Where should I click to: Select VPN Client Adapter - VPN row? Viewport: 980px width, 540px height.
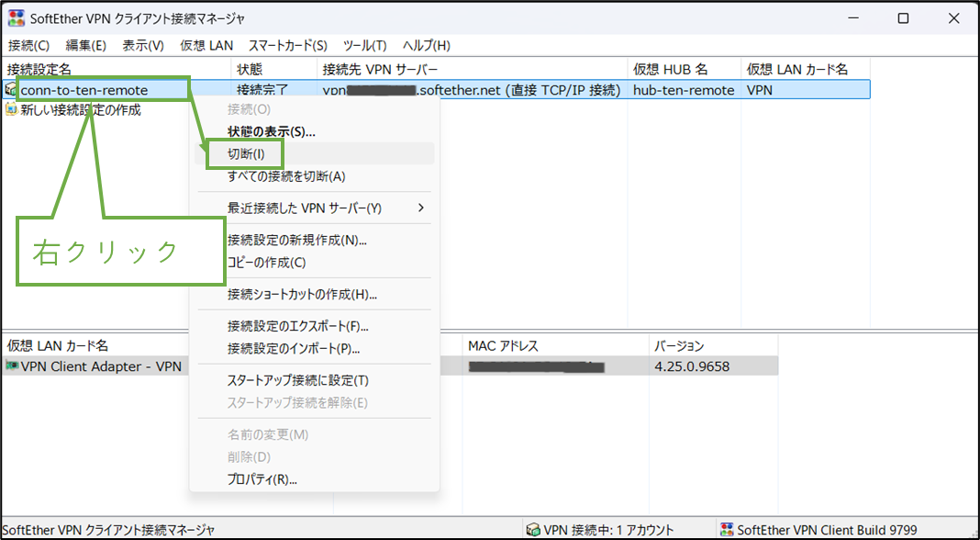390,366
